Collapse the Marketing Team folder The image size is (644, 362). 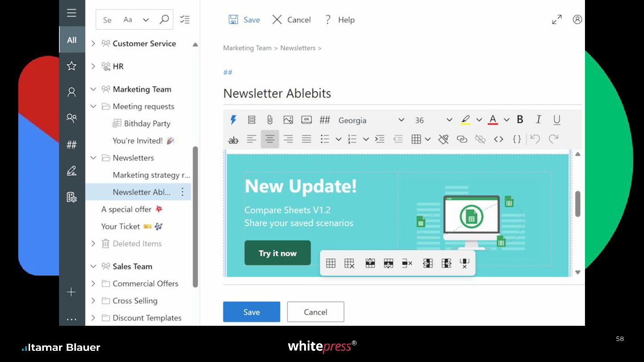pyautogui.click(x=93, y=89)
